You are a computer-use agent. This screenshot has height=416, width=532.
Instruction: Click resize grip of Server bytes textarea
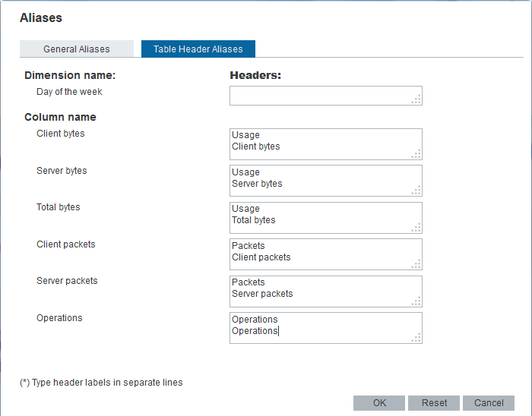pos(416,191)
